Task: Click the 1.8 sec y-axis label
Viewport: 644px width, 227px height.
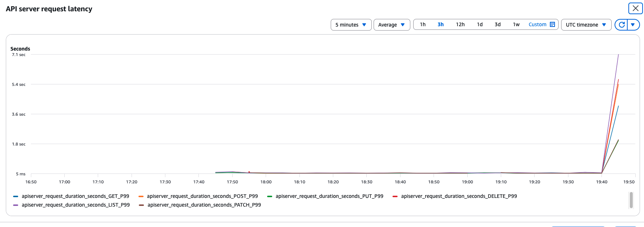Action: coord(19,144)
